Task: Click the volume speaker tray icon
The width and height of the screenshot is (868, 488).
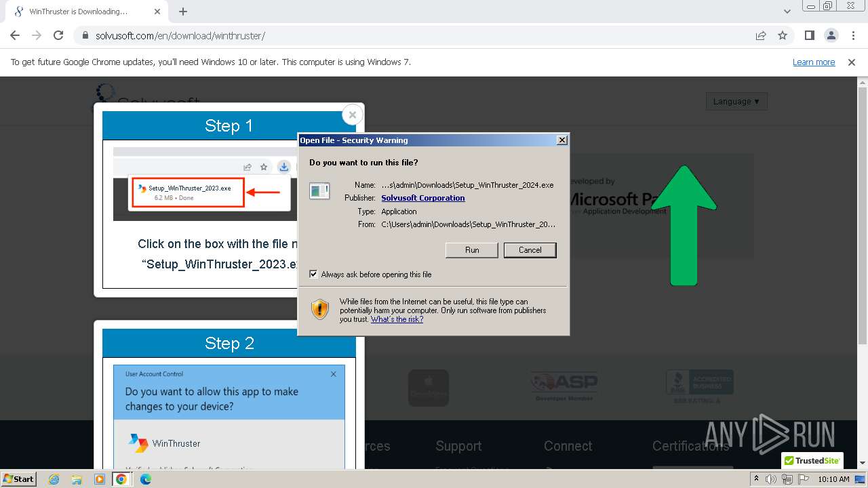Action: (771, 479)
